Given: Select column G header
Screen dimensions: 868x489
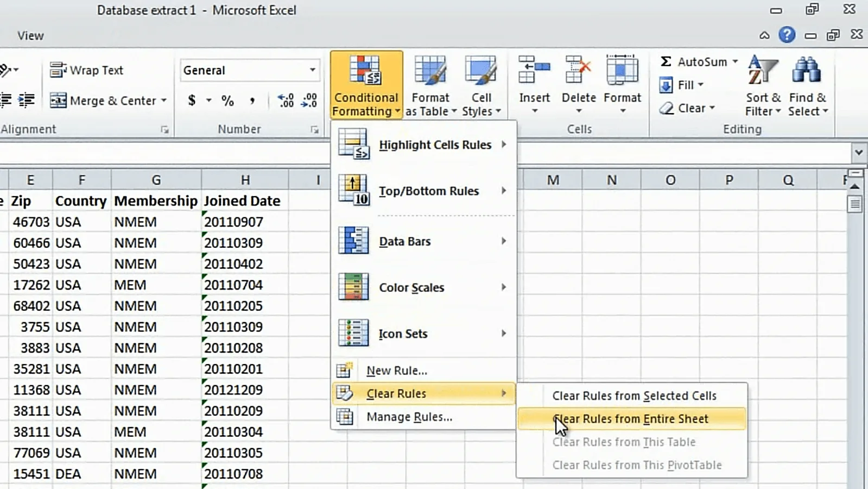Looking at the screenshot, I should click(156, 180).
